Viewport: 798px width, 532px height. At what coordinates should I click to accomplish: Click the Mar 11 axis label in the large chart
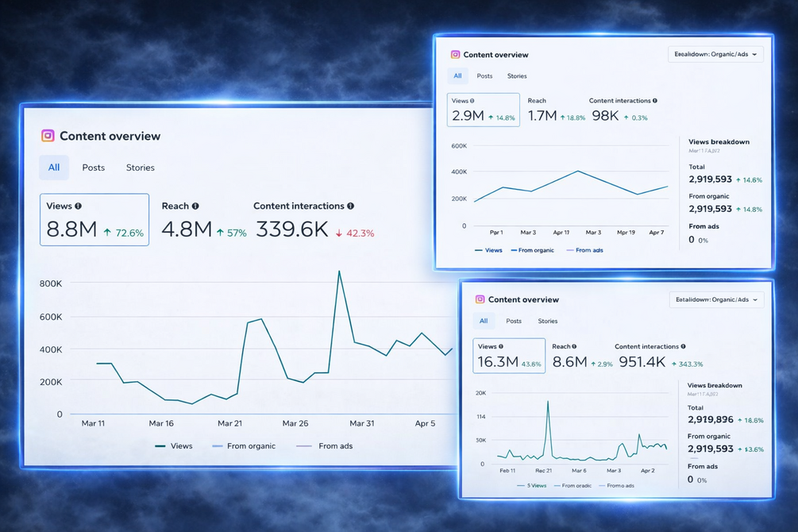(93, 423)
